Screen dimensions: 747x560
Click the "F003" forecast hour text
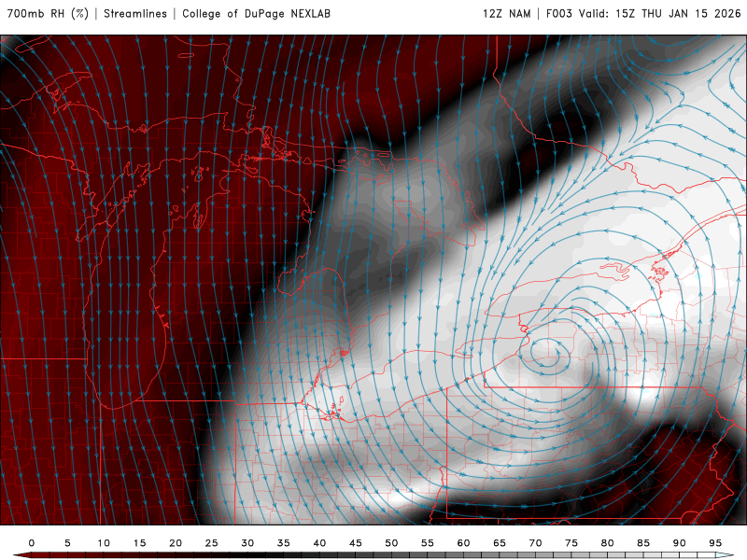pyautogui.click(x=558, y=13)
